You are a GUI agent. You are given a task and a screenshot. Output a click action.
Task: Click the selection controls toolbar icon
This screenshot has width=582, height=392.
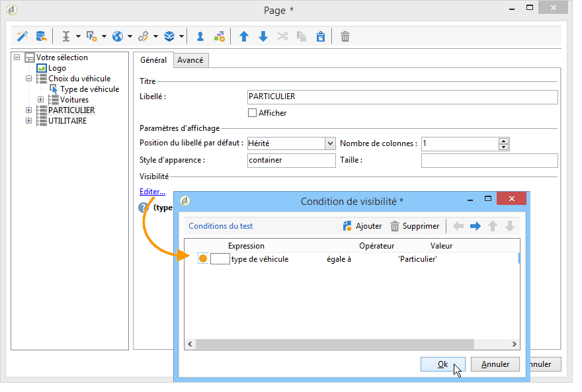(x=91, y=36)
